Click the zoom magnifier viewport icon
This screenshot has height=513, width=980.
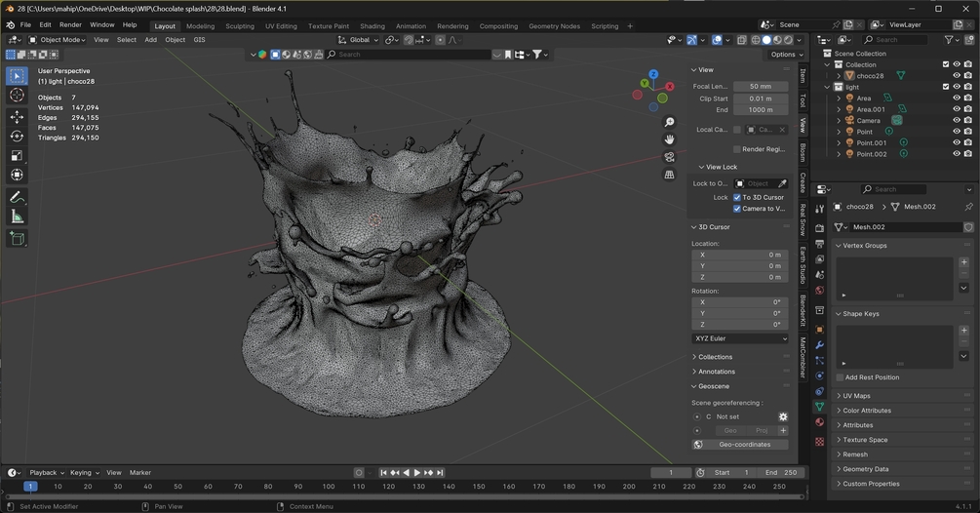click(669, 122)
